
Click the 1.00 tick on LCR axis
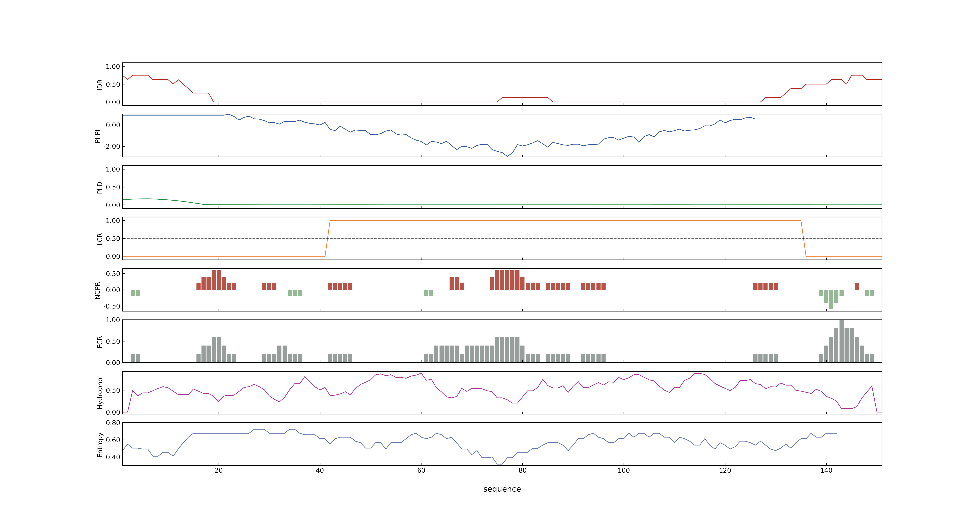[113, 221]
